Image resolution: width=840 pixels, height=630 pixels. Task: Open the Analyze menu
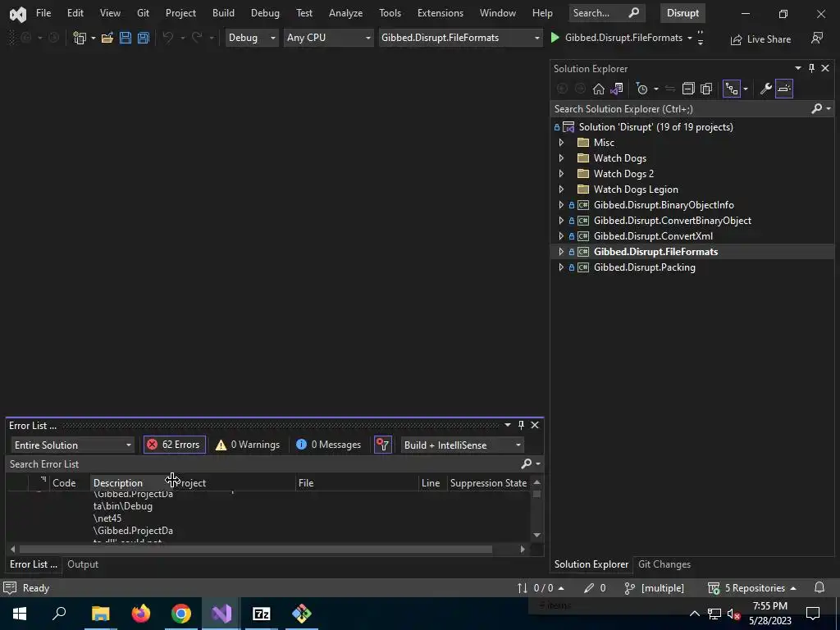[345, 13]
